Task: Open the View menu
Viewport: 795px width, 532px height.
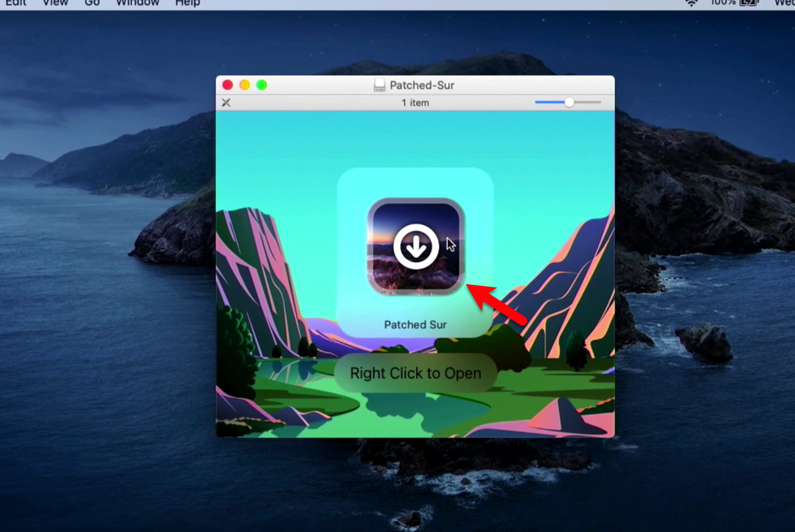Action: [55, 3]
